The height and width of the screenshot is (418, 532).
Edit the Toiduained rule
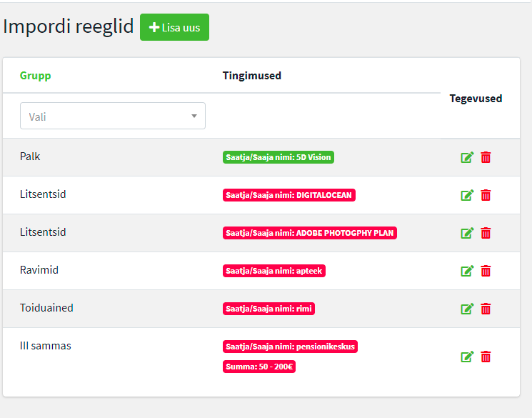[x=467, y=309]
